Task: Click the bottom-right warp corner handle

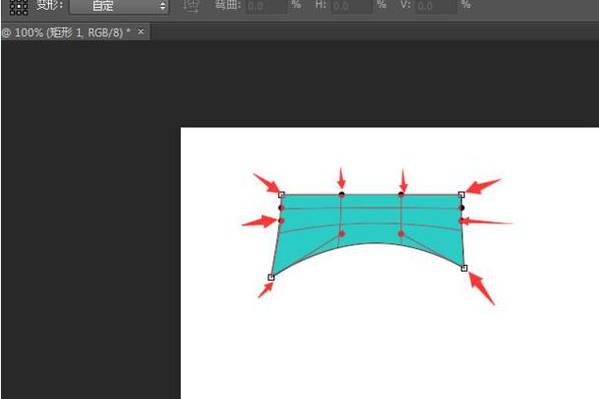Action: click(x=464, y=268)
